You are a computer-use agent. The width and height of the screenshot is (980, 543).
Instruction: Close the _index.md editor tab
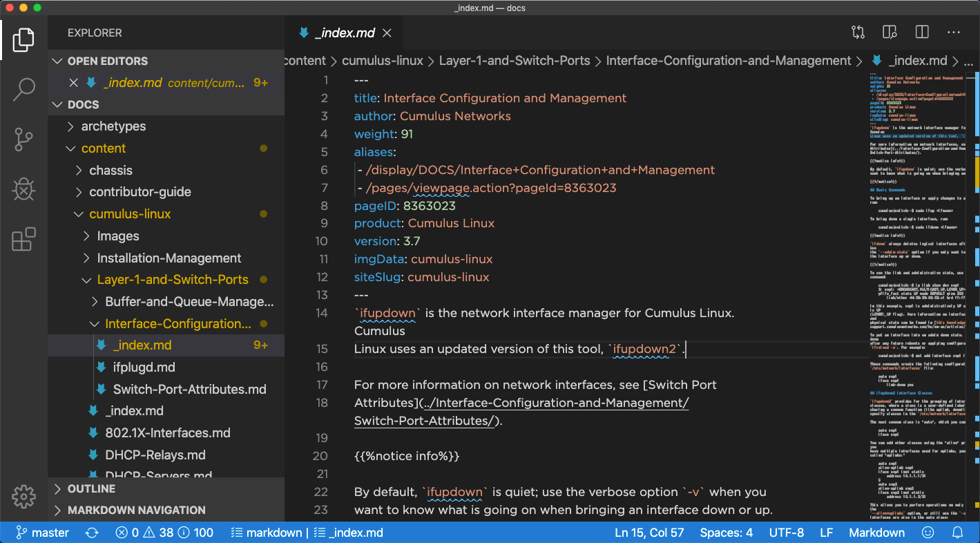[387, 32]
